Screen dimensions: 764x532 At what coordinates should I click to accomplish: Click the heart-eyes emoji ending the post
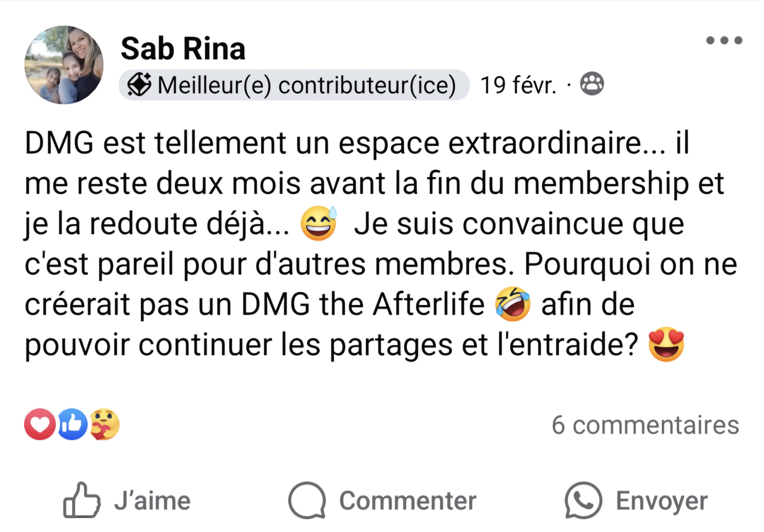tap(666, 344)
